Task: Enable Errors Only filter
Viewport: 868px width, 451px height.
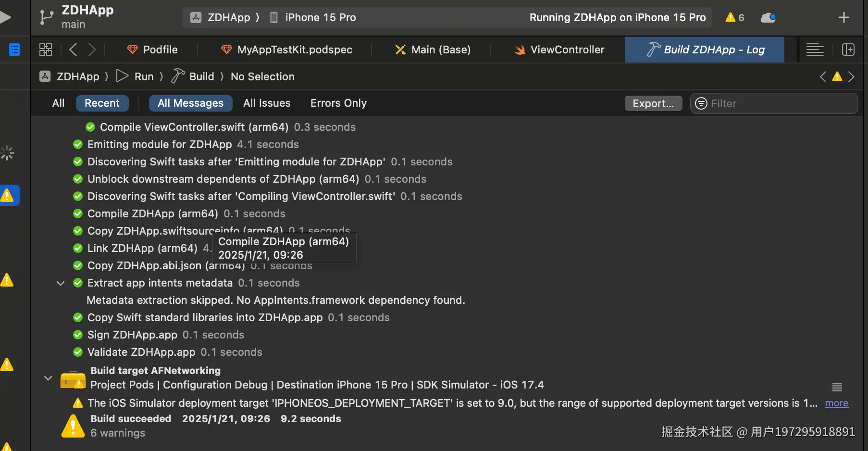Action: (x=338, y=103)
